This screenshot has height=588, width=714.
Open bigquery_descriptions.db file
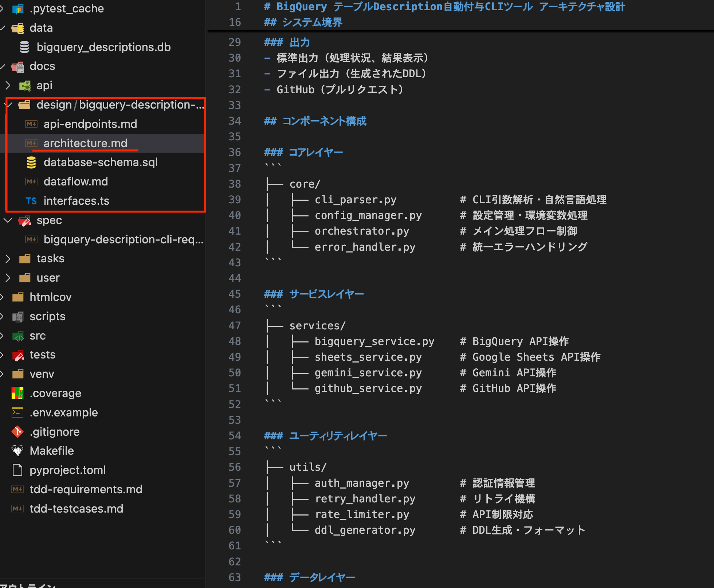coord(103,47)
